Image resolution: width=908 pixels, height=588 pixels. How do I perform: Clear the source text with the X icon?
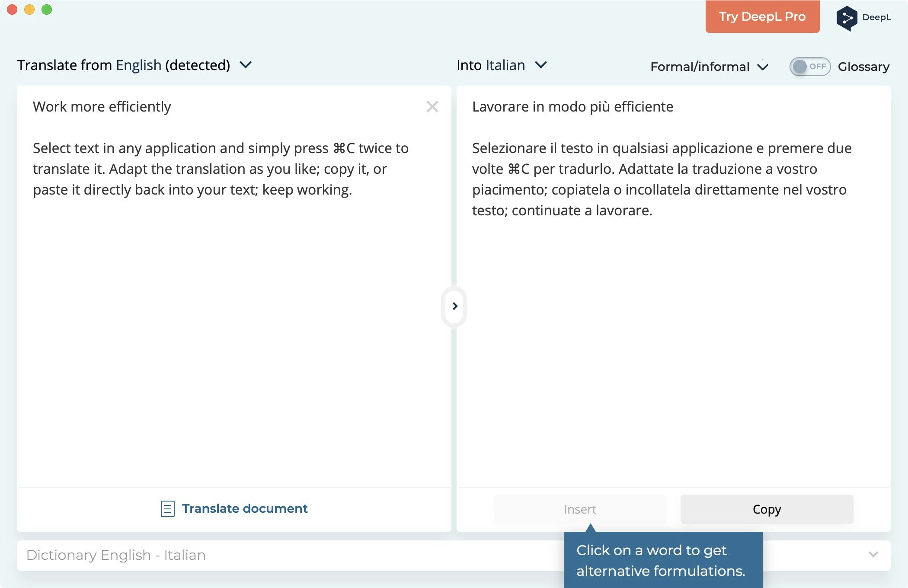pos(432,106)
